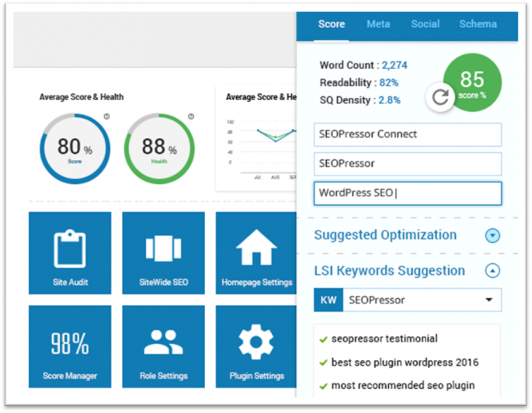Screen dimensions: 532x413
Task: Switch to the Schema tab
Action: click(x=478, y=24)
